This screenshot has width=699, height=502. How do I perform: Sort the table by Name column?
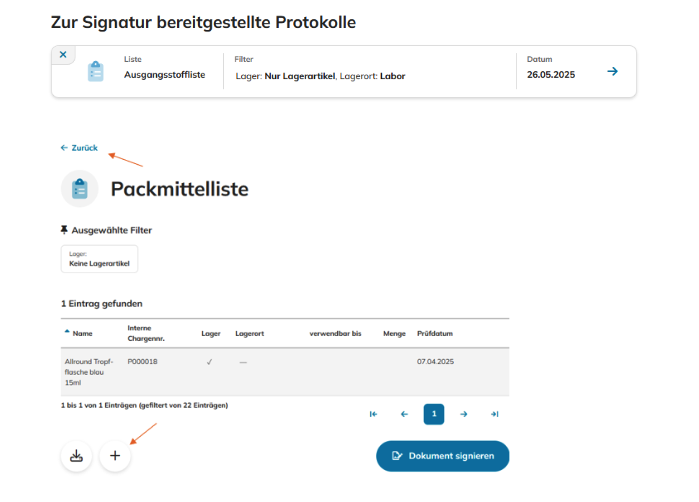point(82,333)
